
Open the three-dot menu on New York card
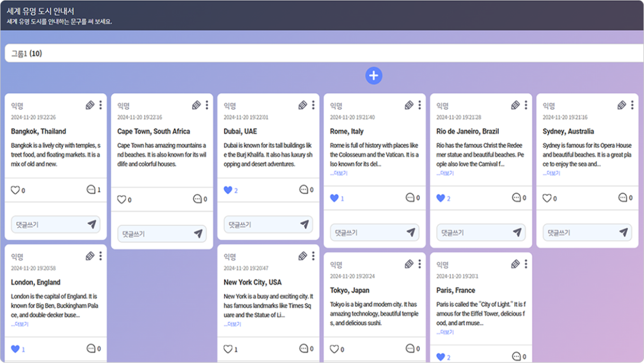coord(313,256)
